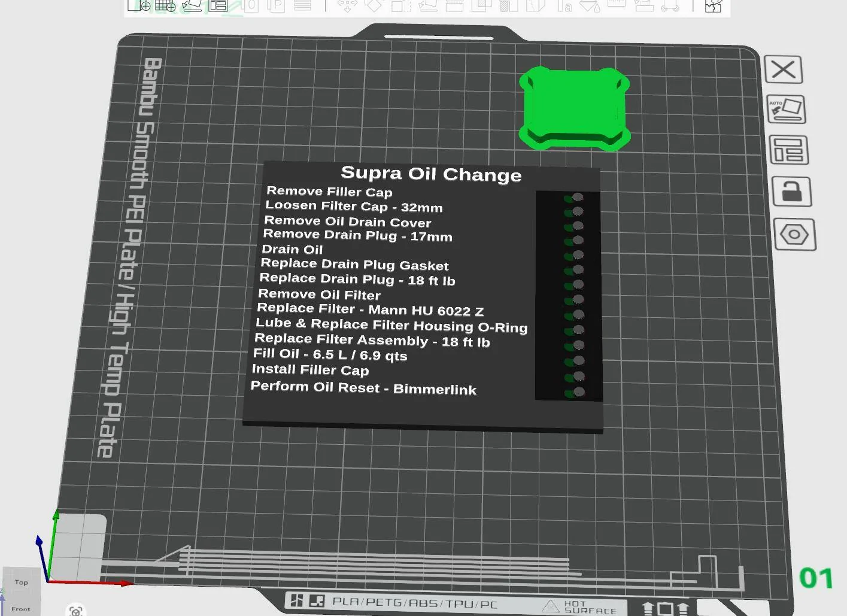Switch to Front view on view cube
This screenshot has height=616, width=847.
(x=21, y=608)
